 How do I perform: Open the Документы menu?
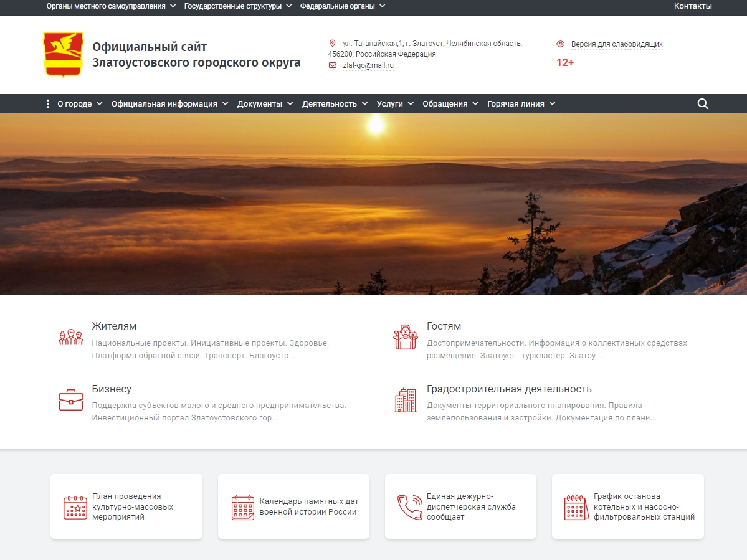pos(265,104)
